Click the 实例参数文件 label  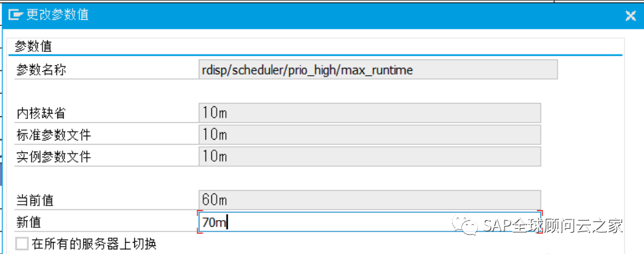53,157
